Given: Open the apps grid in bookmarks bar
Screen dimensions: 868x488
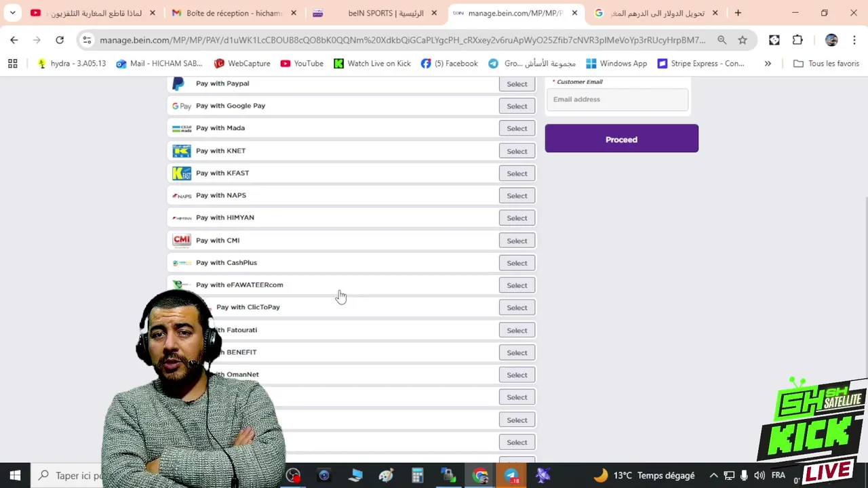Looking at the screenshot, I should click(12, 64).
